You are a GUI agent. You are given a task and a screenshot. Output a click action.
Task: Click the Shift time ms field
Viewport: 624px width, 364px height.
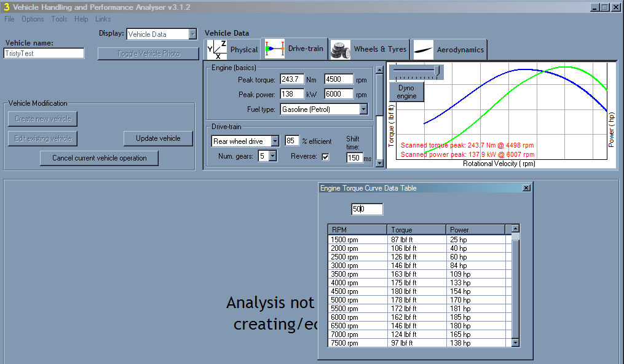pos(354,158)
